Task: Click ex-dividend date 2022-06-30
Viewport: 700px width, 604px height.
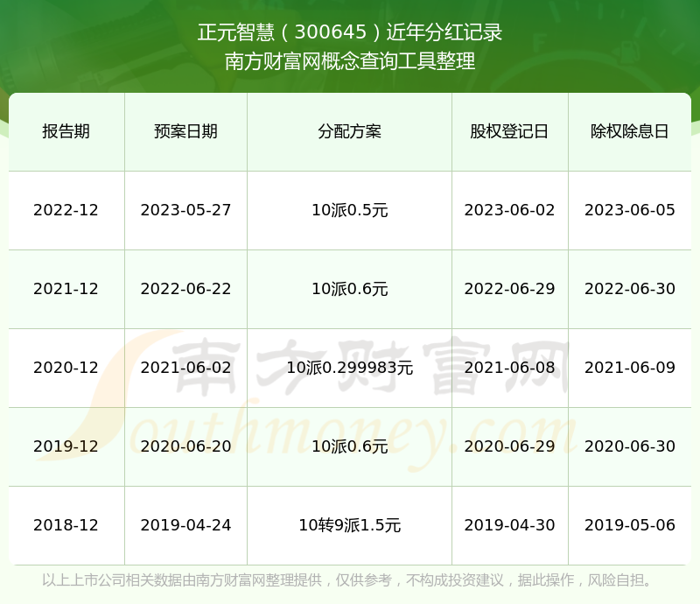Action: [x=629, y=289]
